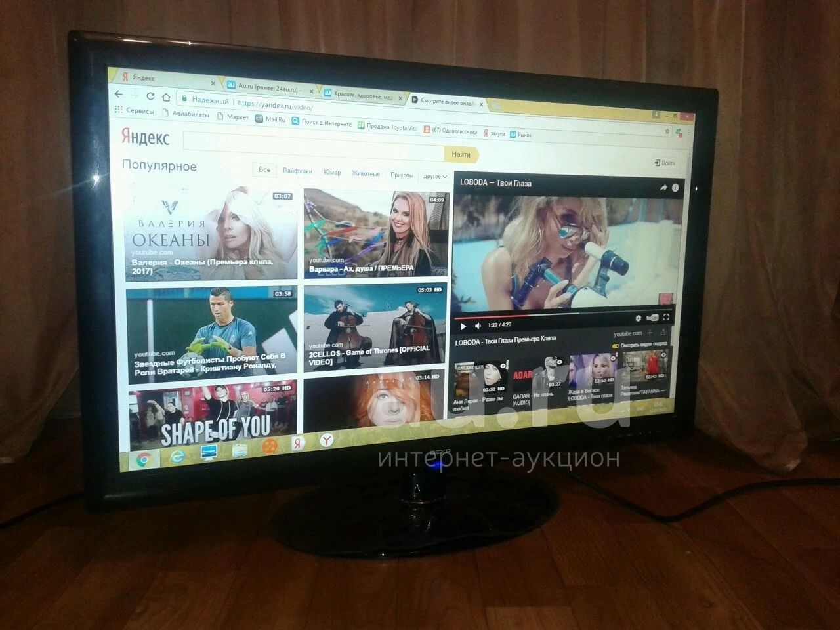840x630 pixels.
Task: Open a new tab with the new-tab button
Action: pos(496,105)
